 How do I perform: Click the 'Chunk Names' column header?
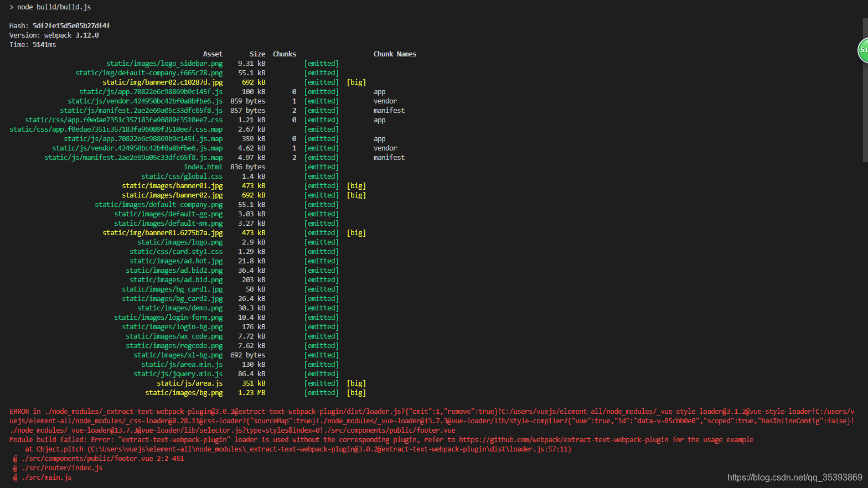[x=395, y=54]
